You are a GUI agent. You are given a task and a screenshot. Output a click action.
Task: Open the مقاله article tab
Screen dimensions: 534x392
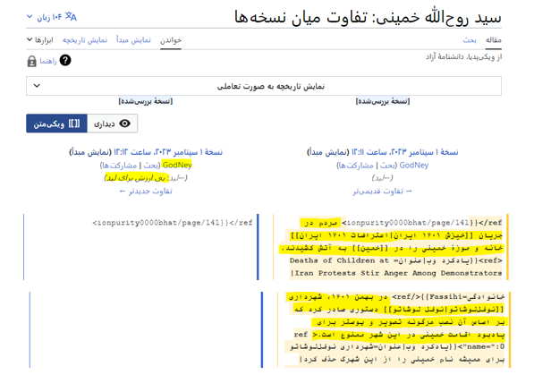click(493, 40)
